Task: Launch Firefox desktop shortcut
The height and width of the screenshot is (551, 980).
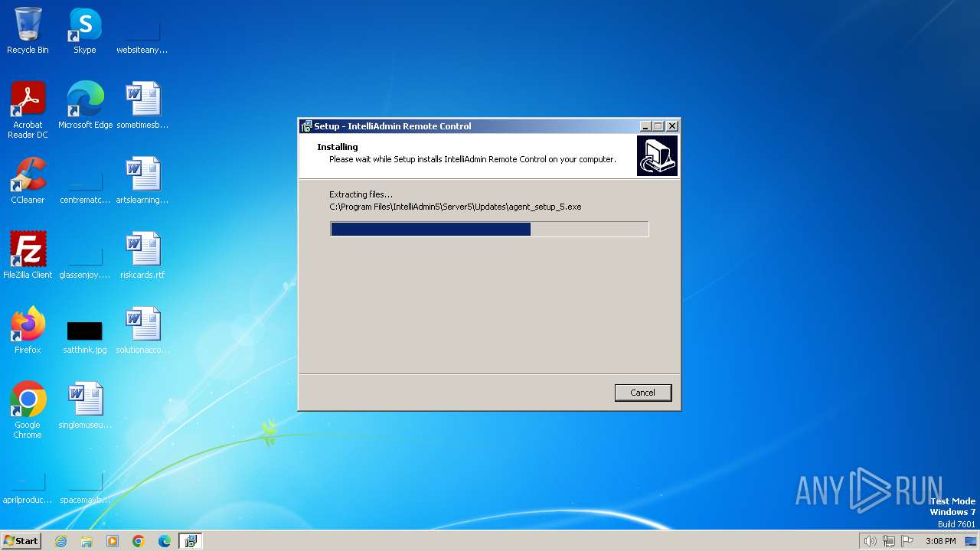Action: pos(28,331)
